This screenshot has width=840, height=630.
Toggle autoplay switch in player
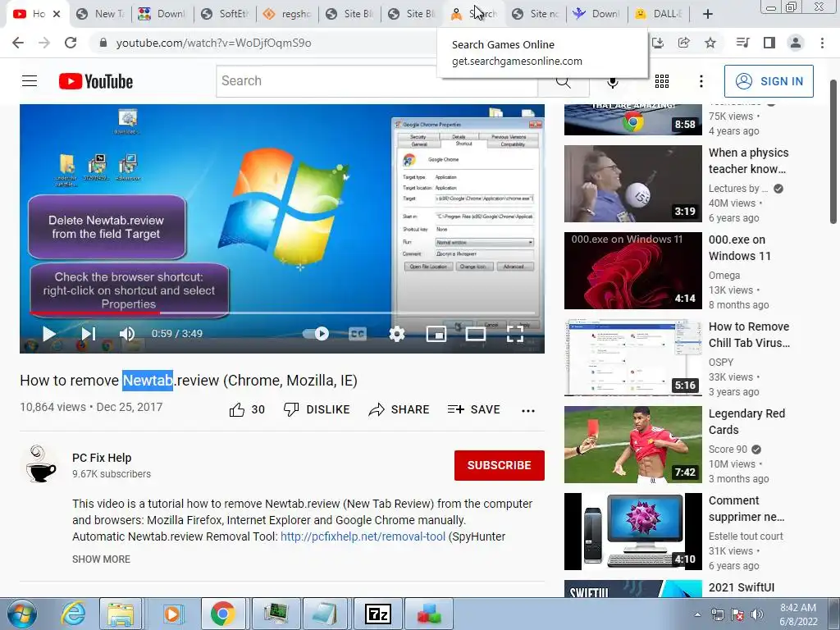(x=316, y=334)
